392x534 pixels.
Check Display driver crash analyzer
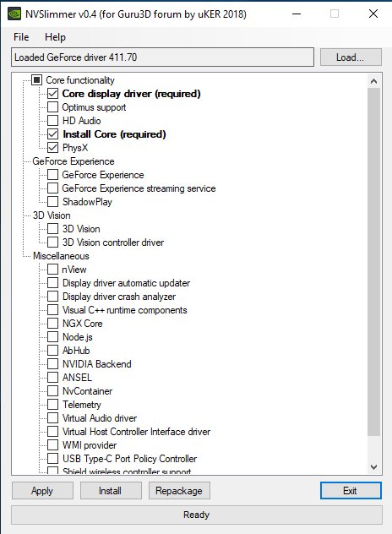52,297
